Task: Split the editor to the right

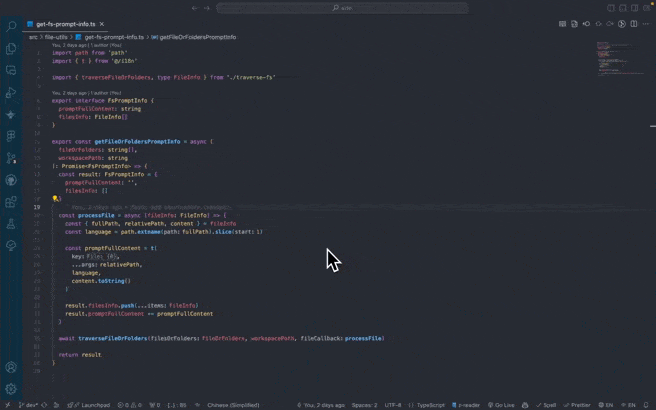Action: 634,24
